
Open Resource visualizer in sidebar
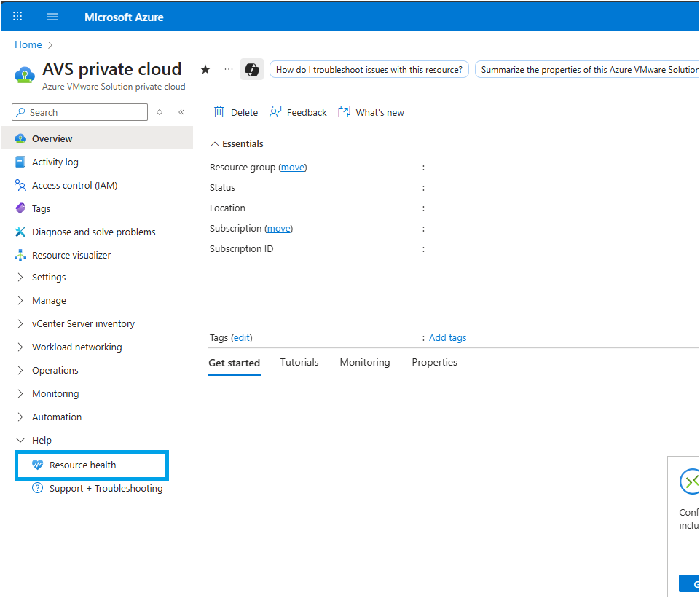pyautogui.click(x=71, y=255)
